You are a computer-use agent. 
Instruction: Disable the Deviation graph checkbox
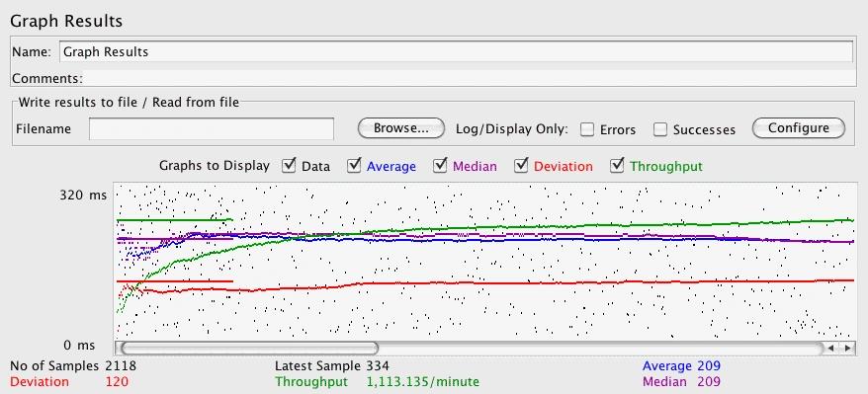(x=521, y=165)
